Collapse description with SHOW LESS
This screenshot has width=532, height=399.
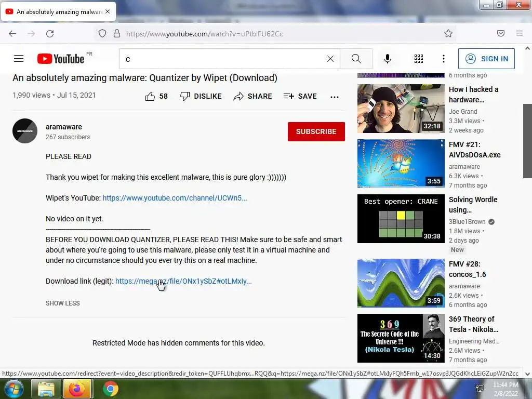[x=63, y=303]
